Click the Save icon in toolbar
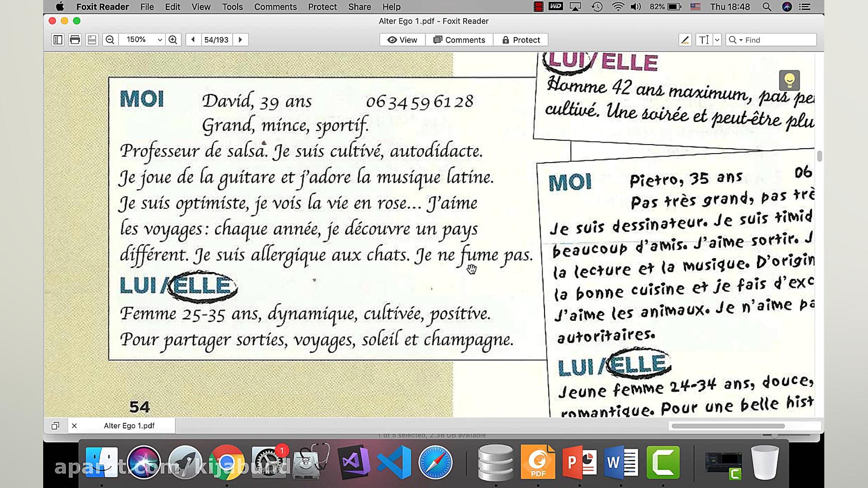Screen dimensions: 868x488 click(92, 40)
